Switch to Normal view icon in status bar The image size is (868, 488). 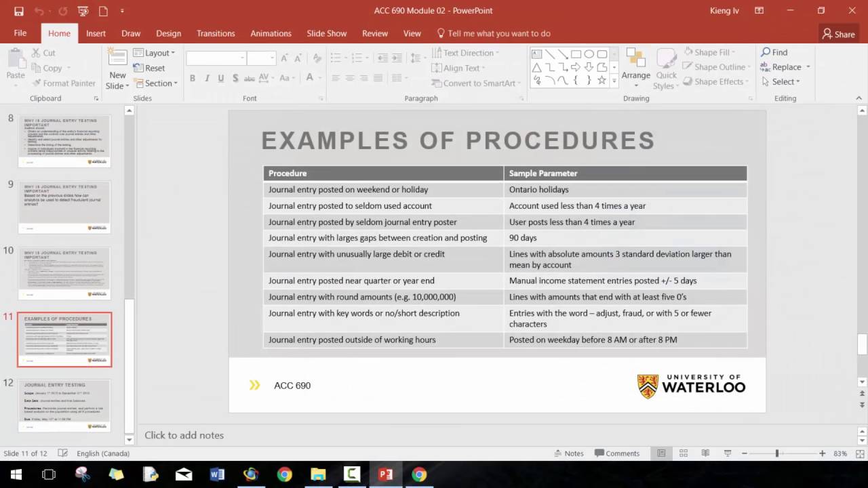tap(661, 453)
